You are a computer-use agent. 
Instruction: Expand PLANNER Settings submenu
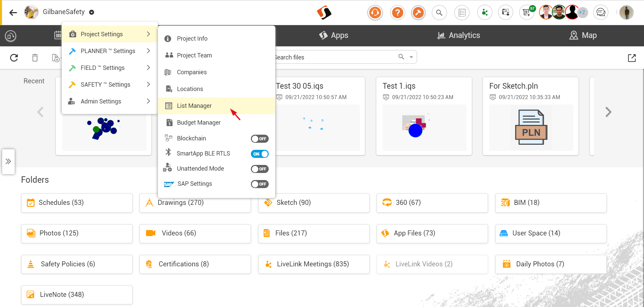pos(110,51)
